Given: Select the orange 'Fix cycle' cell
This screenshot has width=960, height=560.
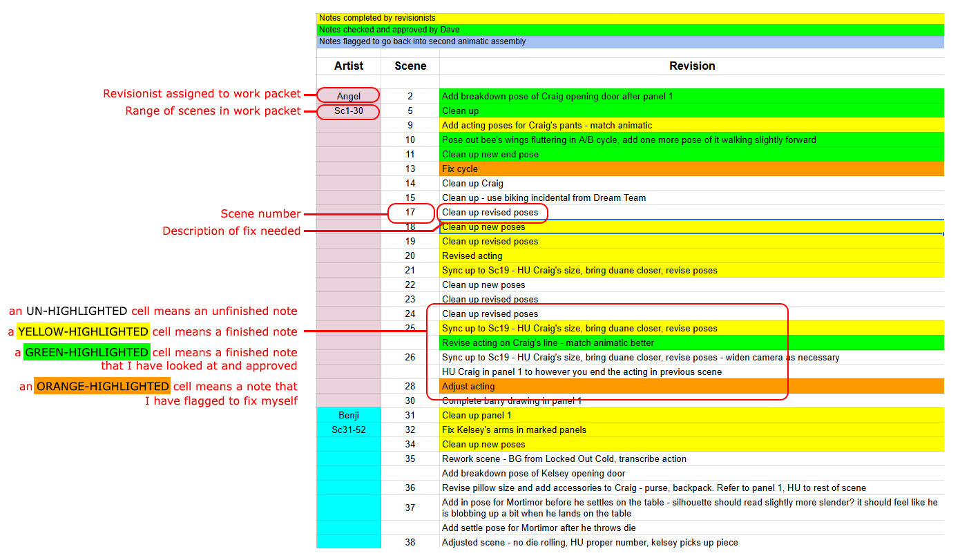Looking at the screenshot, I should pos(692,168).
